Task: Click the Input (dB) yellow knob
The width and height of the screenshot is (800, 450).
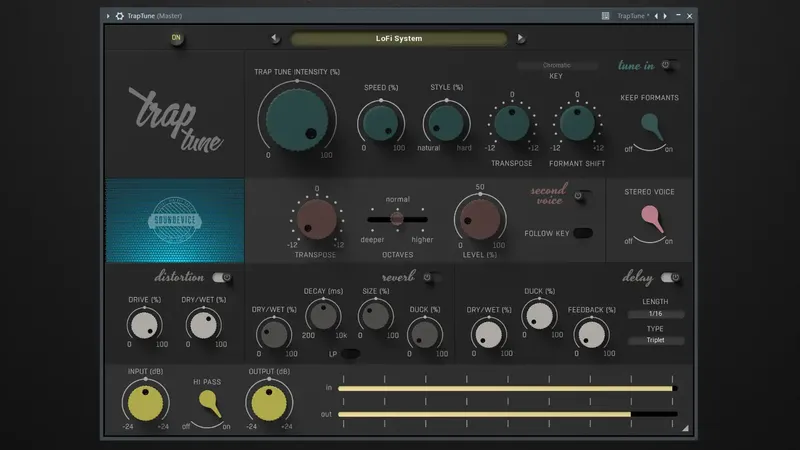Action: pos(145,403)
